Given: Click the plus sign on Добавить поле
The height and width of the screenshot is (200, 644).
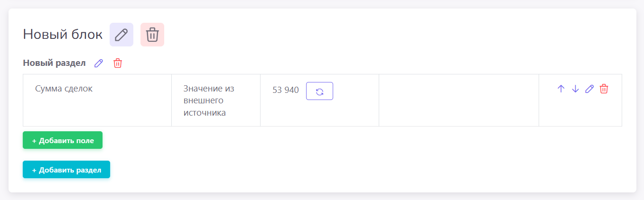Looking at the screenshot, I should point(34,141).
